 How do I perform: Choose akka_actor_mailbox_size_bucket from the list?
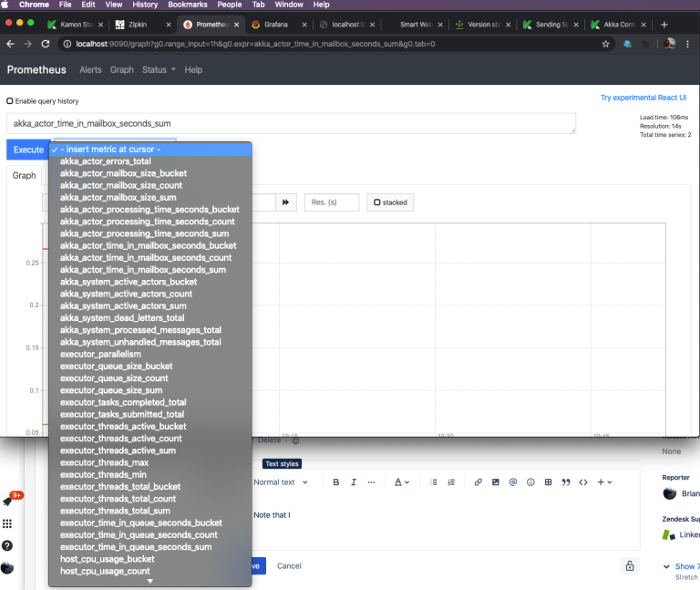(150, 173)
